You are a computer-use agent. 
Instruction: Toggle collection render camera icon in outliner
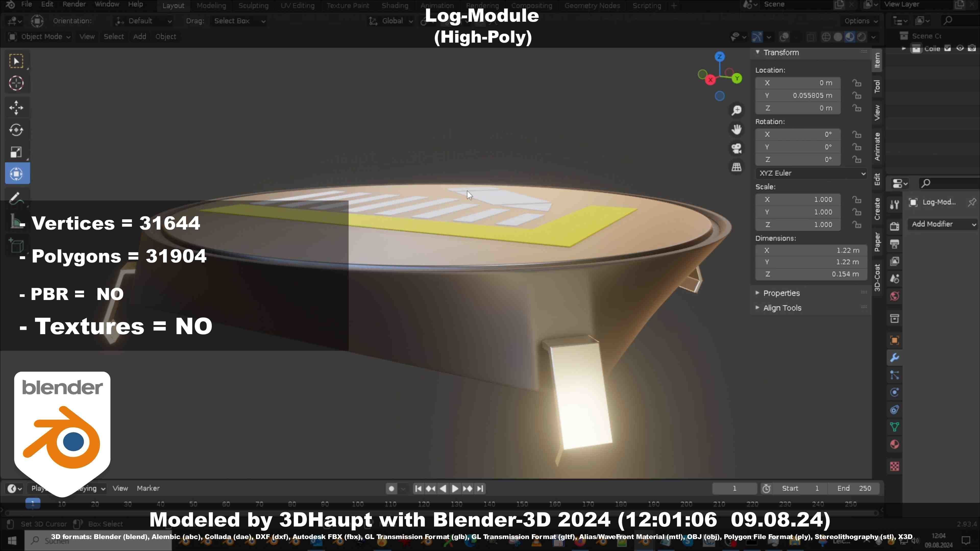[x=972, y=48]
